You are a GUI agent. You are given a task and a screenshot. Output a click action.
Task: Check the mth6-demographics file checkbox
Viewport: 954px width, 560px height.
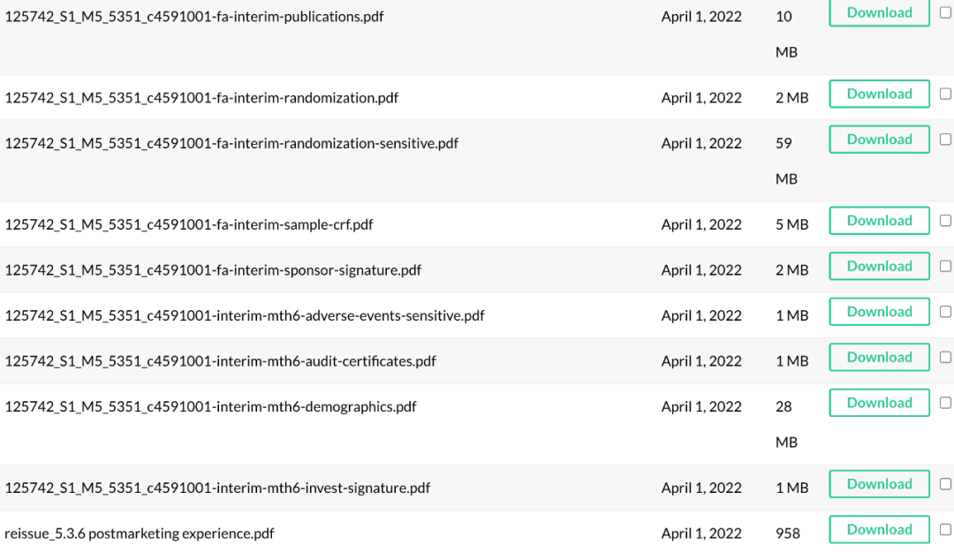[945, 403]
